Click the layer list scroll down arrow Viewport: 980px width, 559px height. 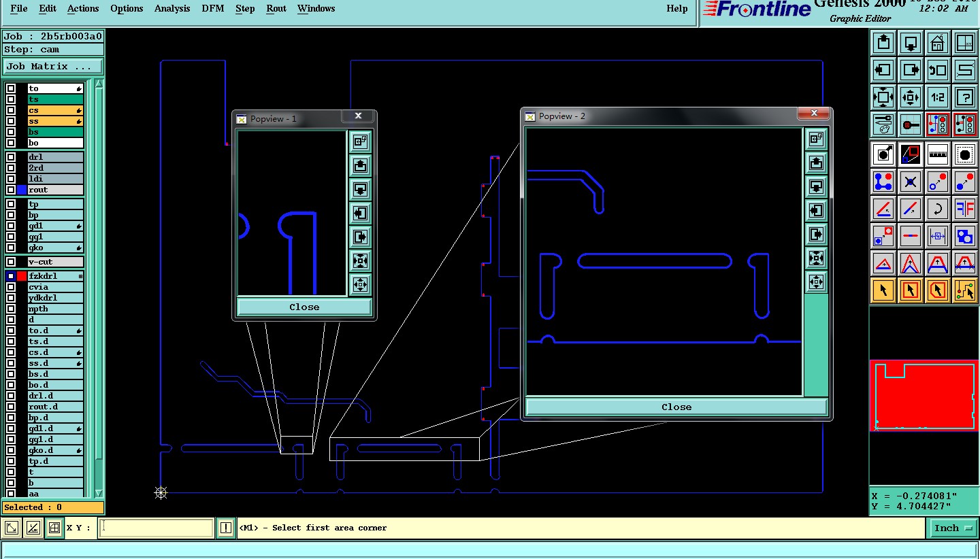(x=99, y=493)
